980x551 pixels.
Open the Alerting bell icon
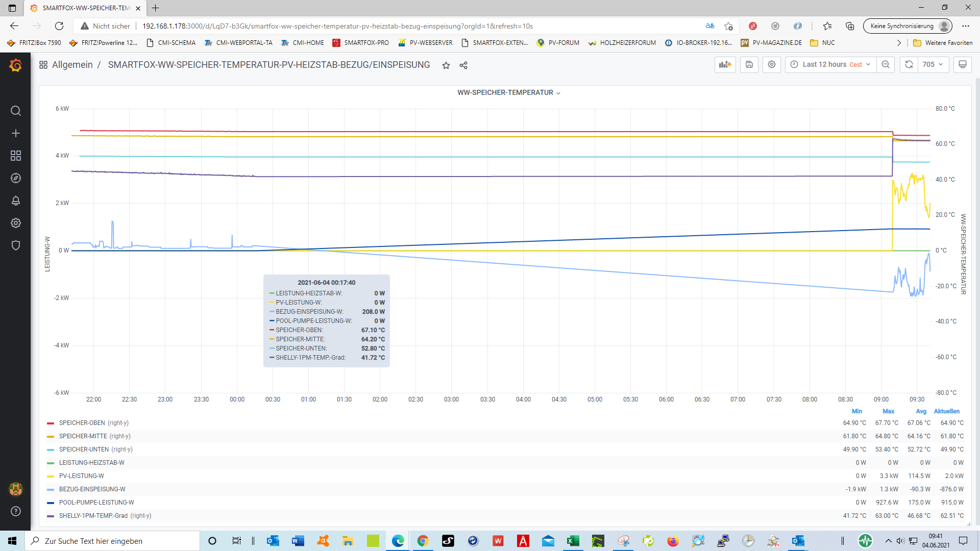[15, 201]
